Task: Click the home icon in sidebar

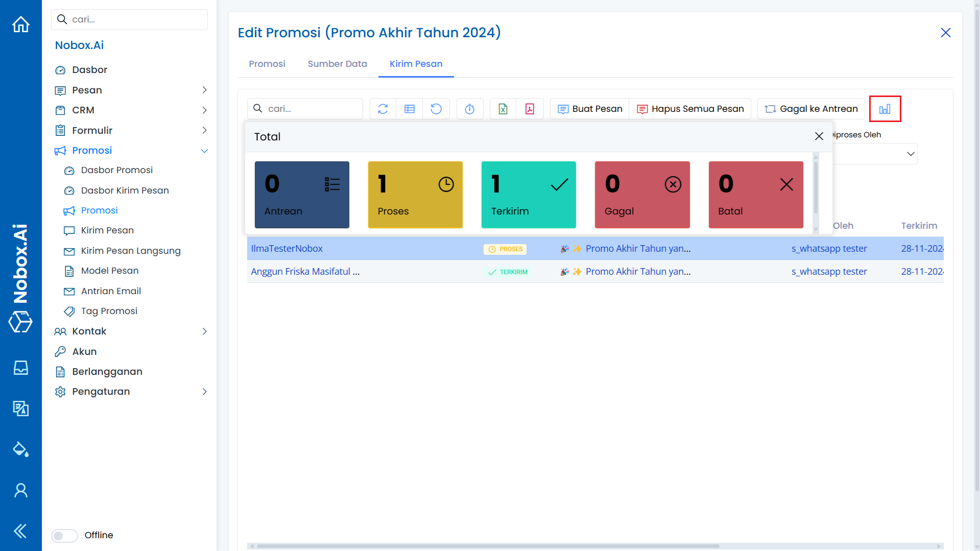Action: [x=21, y=25]
